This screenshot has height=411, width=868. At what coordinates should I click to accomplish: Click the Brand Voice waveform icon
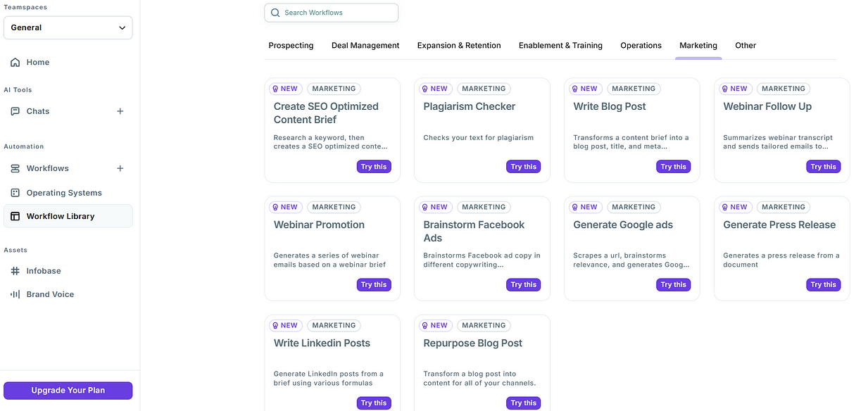[x=15, y=294]
